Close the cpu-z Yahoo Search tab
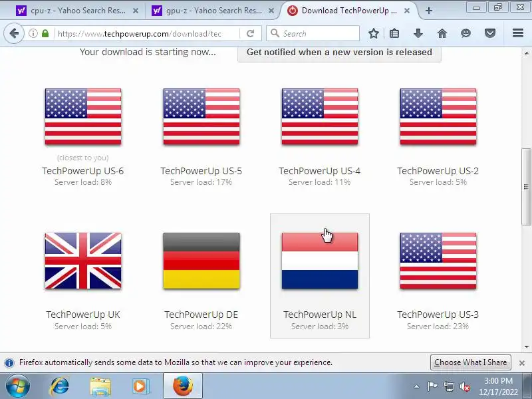Image resolution: width=532 pixels, height=399 pixels. [x=136, y=11]
